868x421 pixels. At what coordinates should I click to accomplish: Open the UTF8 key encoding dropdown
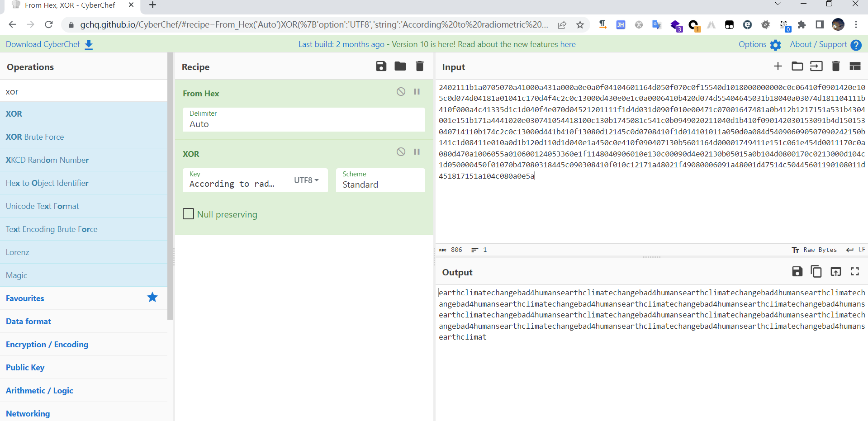(x=306, y=180)
